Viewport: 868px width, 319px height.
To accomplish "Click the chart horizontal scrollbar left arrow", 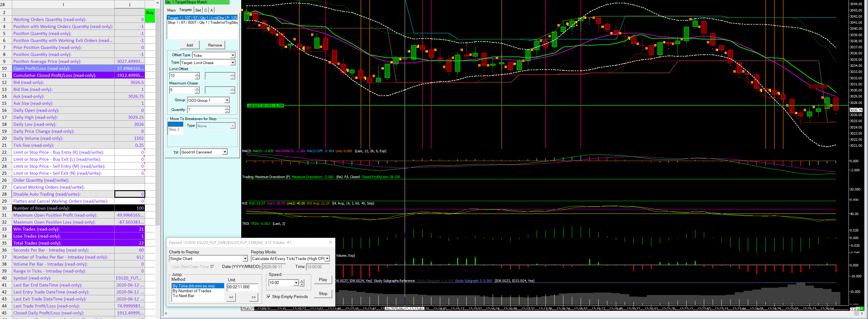I will tap(166, 314).
